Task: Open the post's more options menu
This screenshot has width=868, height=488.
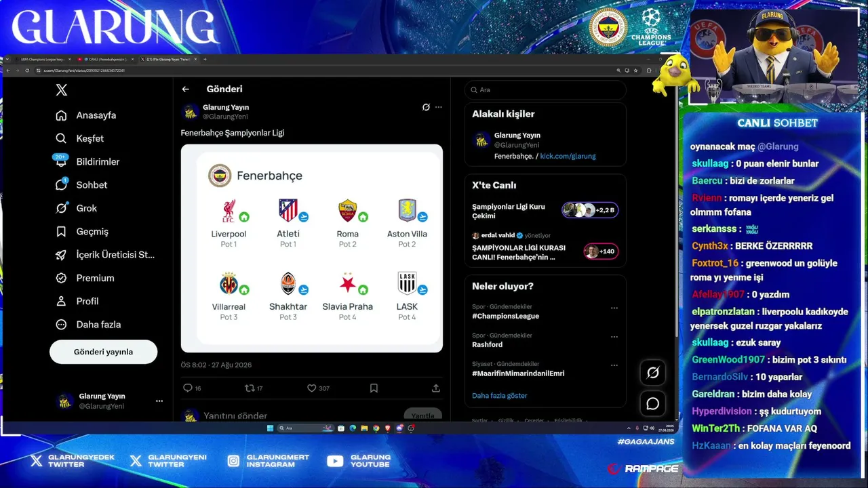Action: coord(439,107)
